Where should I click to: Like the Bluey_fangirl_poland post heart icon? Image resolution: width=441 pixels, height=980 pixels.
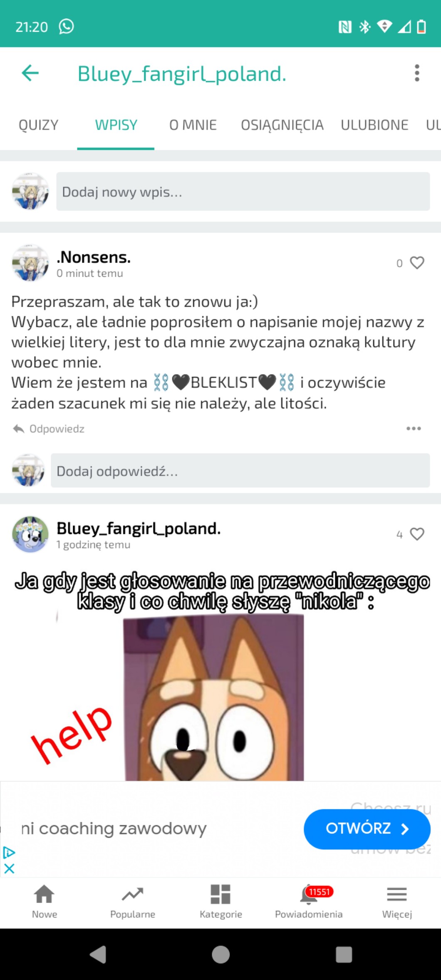[x=417, y=534]
